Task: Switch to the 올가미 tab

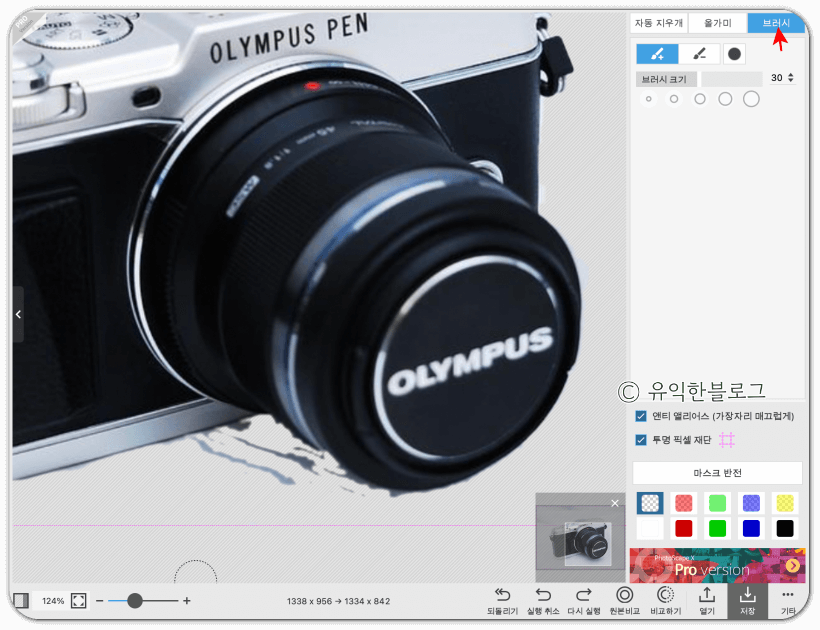Action: [x=718, y=23]
